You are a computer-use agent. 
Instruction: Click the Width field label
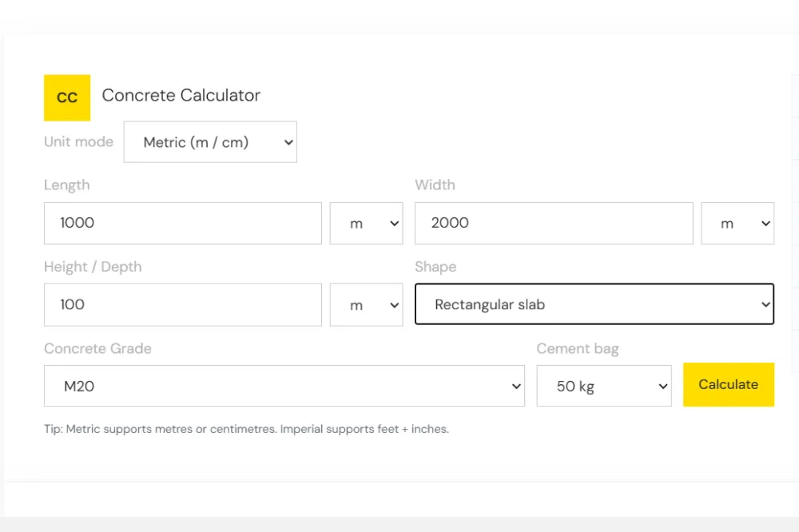[435, 185]
